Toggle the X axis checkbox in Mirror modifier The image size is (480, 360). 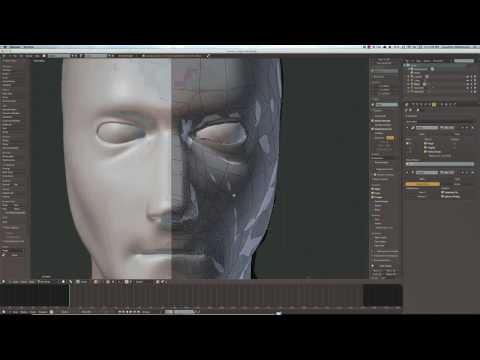coord(407,143)
